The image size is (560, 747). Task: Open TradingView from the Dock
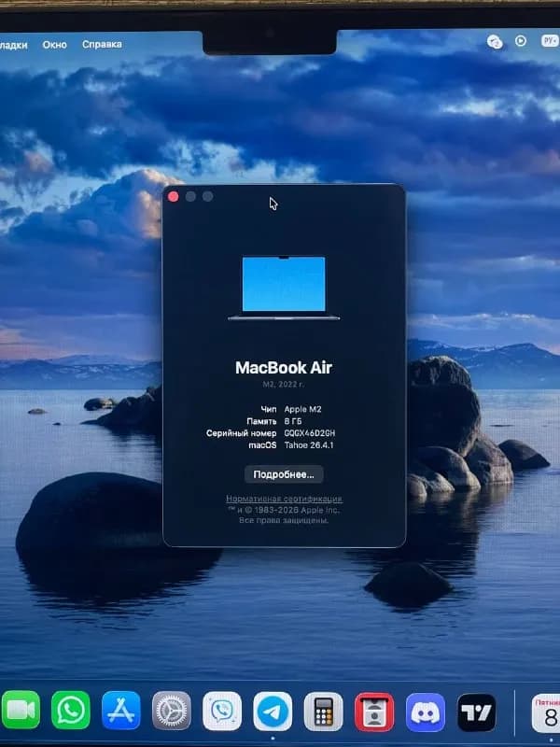pyautogui.click(x=477, y=712)
